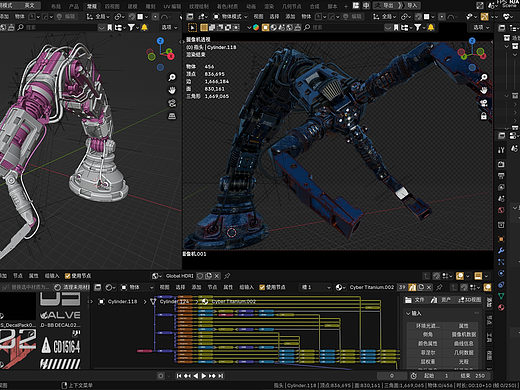Zoom the camera viewport with magnifier icon
The image size is (520, 390).
click(484, 78)
